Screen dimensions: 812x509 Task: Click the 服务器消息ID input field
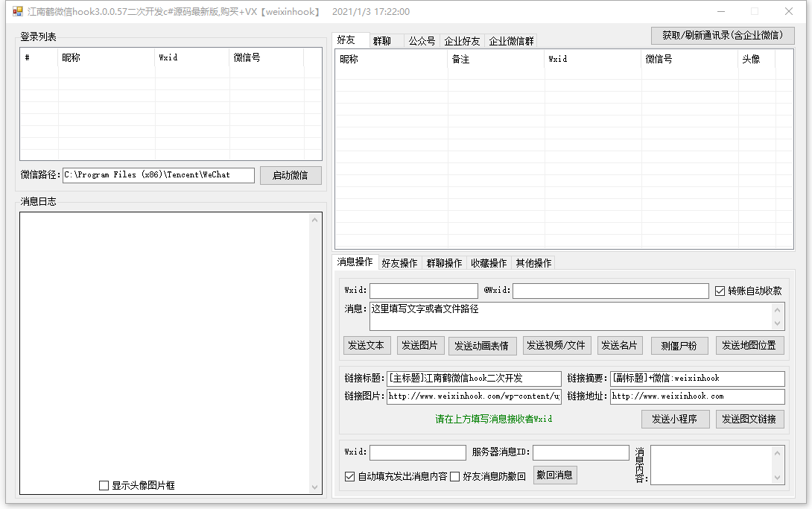pos(581,452)
